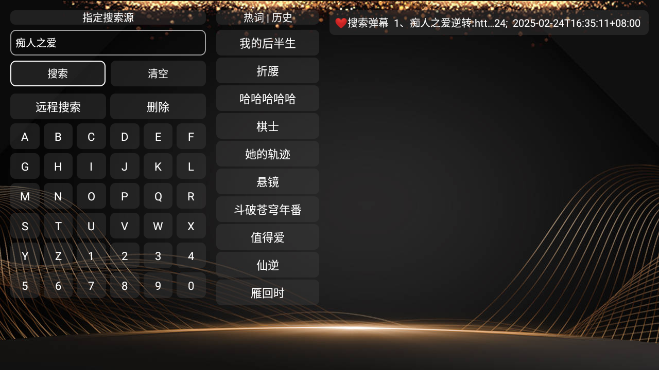This screenshot has width=659, height=370.
Task: Click the red heart icon
Action: pos(341,23)
